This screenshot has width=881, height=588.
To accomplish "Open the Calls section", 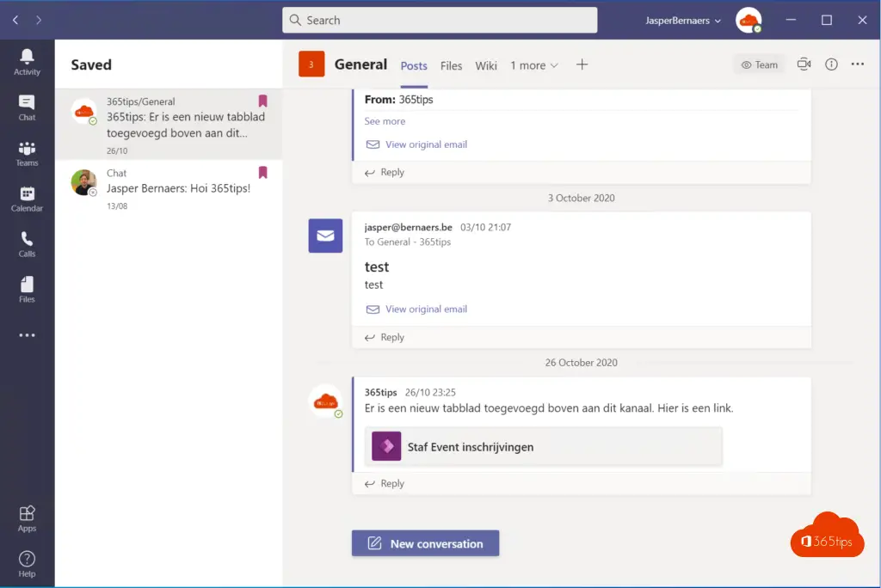I will pyautogui.click(x=27, y=244).
